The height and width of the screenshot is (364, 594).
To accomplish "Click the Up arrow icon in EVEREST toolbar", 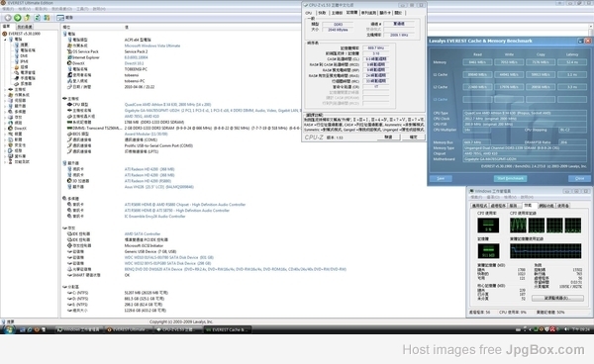I will (28, 18).
